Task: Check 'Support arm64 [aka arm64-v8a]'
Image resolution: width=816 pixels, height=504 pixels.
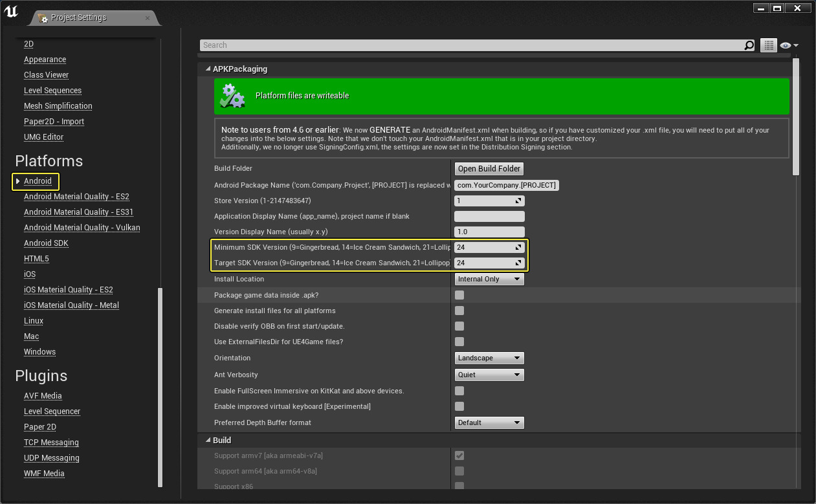Action: tap(459, 471)
